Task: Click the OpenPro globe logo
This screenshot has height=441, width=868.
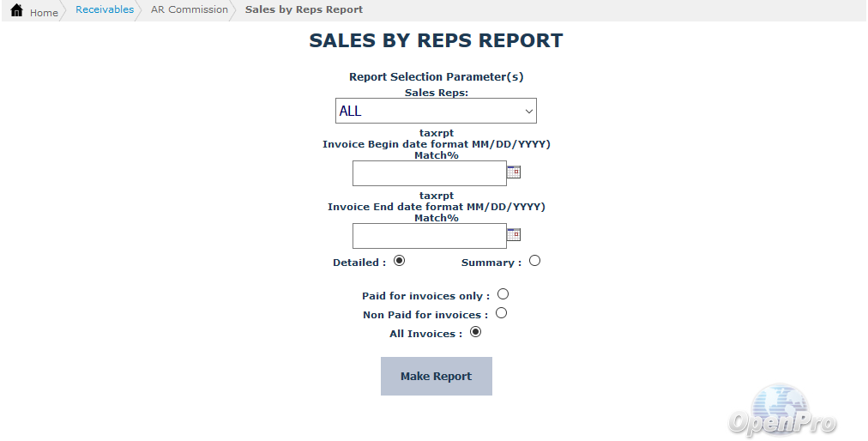Action: 781,410
